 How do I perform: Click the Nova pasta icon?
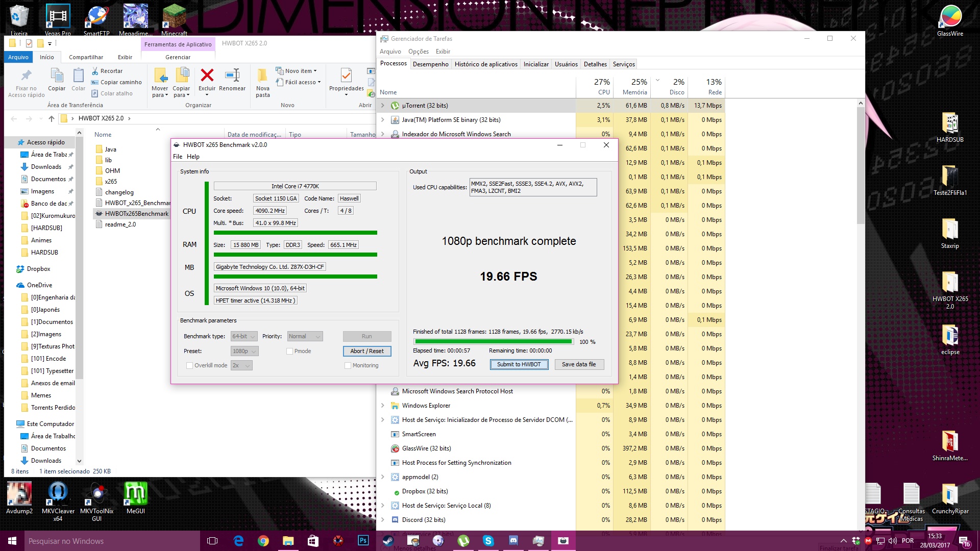(x=262, y=76)
